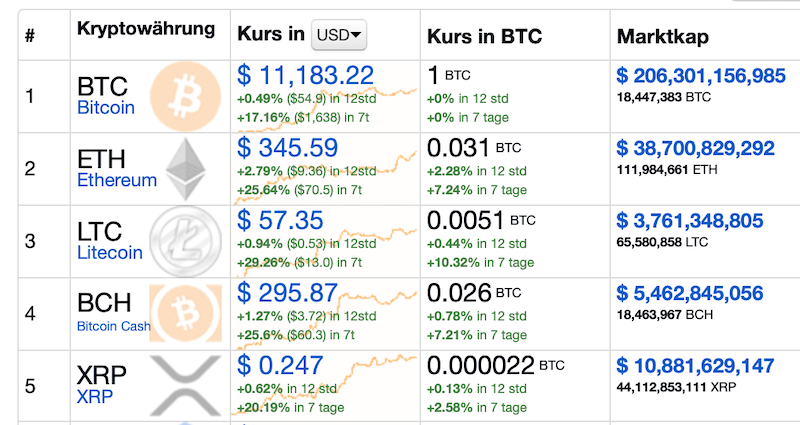Click Ethereum price $ 345.59
Image resolution: width=800 pixels, height=425 pixels.
[288, 148]
